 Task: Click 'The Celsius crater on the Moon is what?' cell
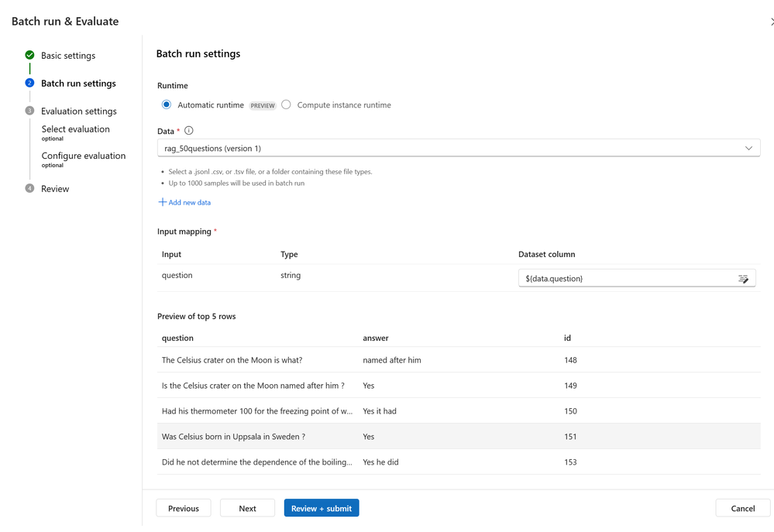tap(232, 360)
